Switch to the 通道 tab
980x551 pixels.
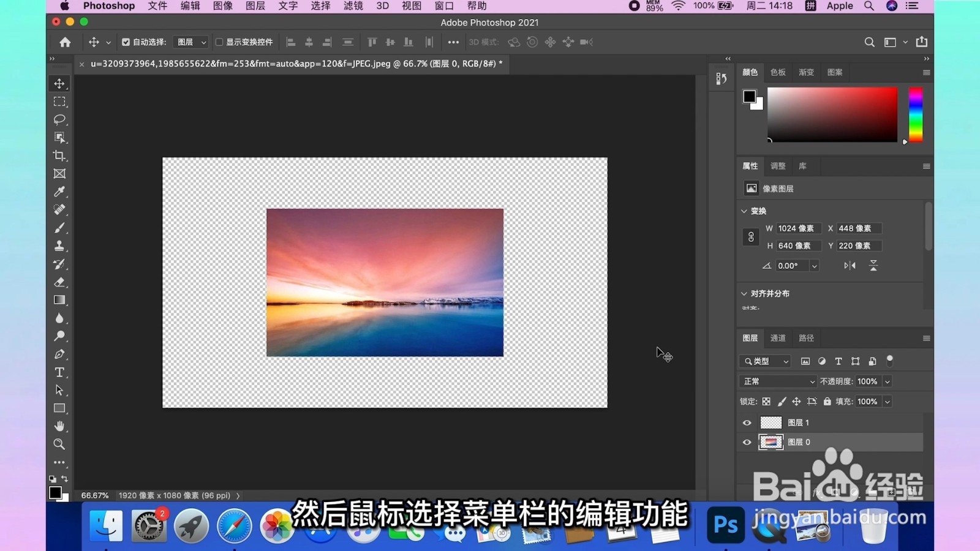[778, 338]
